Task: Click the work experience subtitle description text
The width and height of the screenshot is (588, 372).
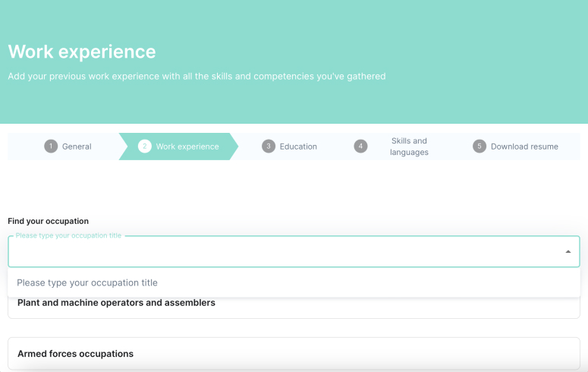Action: [x=197, y=76]
